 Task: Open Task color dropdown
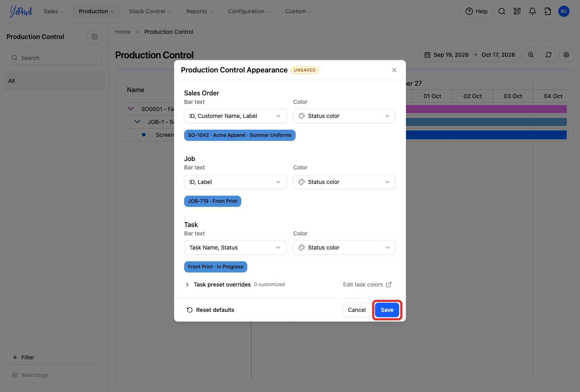point(344,248)
